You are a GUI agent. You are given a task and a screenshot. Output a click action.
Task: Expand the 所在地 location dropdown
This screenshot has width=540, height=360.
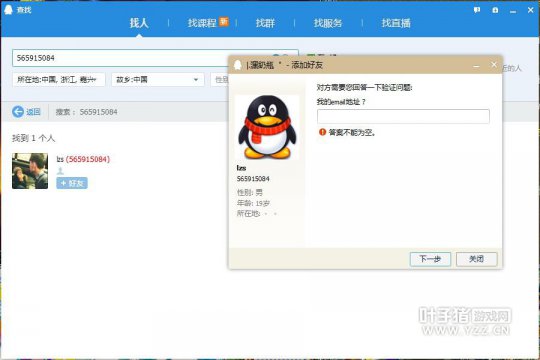point(59,80)
